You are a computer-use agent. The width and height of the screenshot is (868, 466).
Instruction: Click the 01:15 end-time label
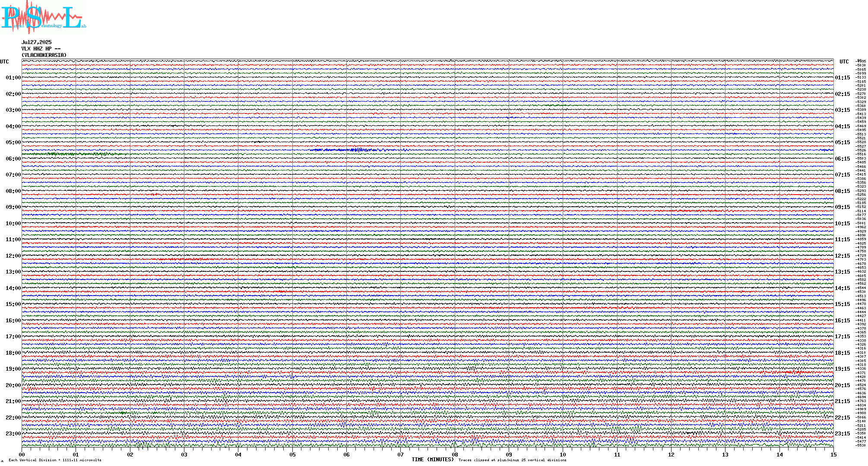(843, 78)
